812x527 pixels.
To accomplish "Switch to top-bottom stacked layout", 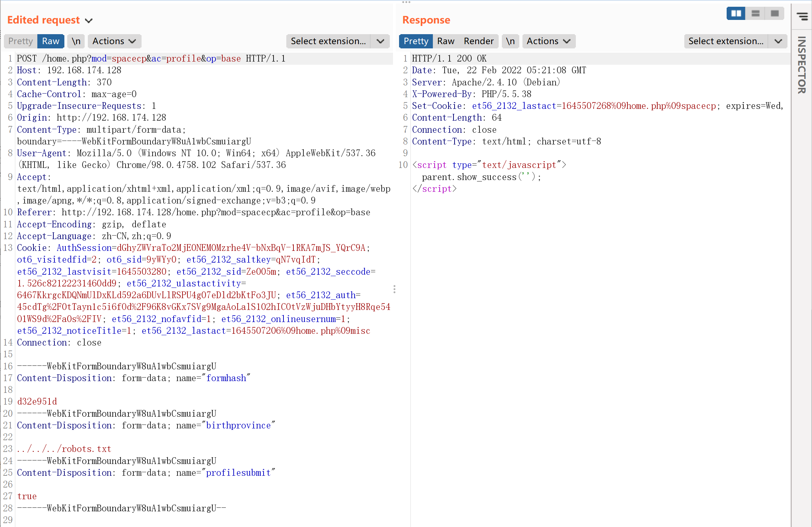I will 755,14.
